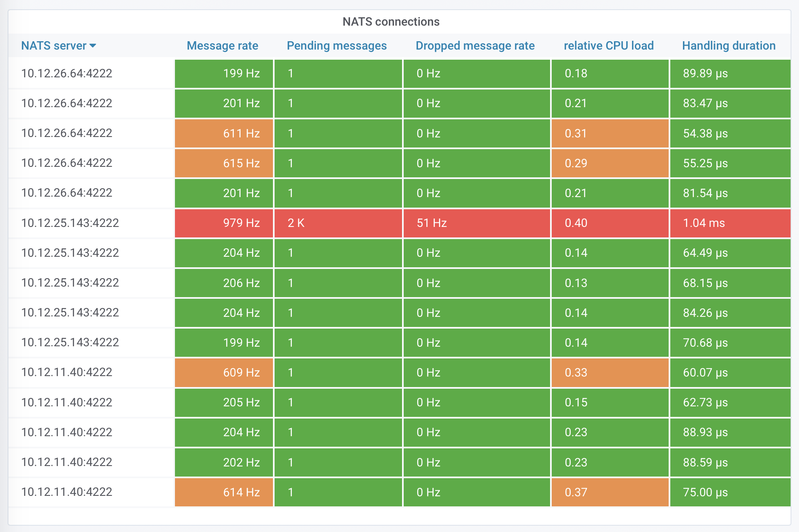Viewport: 799px width, 532px height.
Task: Click the orange 0.40 CPU load red cell
Action: (x=609, y=223)
